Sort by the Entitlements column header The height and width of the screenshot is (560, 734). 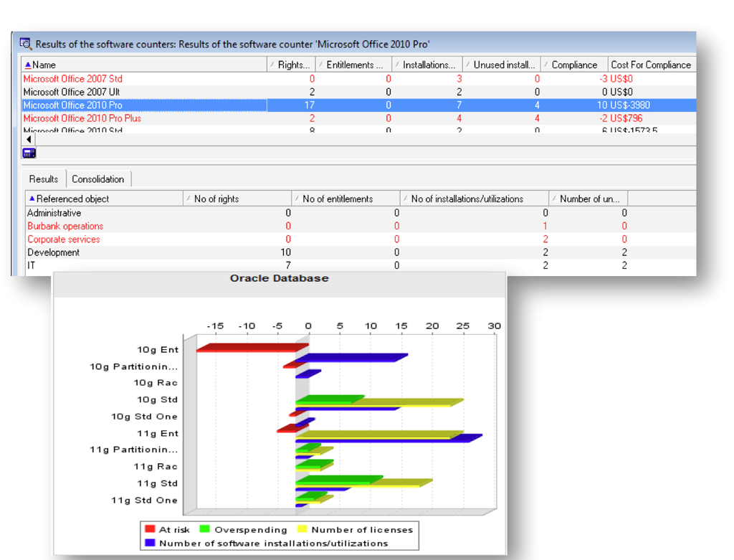[x=354, y=65]
